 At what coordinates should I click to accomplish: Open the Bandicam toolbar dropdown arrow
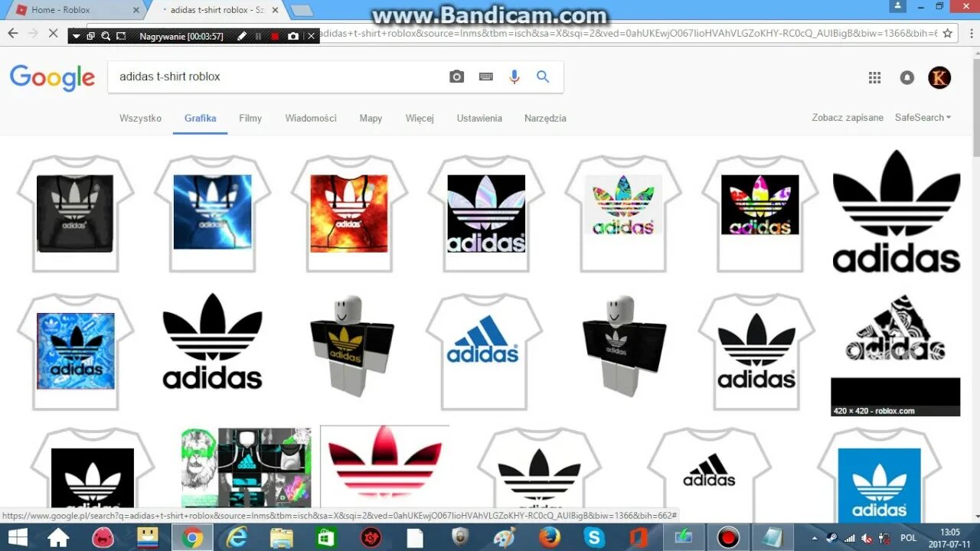[x=76, y=36]
